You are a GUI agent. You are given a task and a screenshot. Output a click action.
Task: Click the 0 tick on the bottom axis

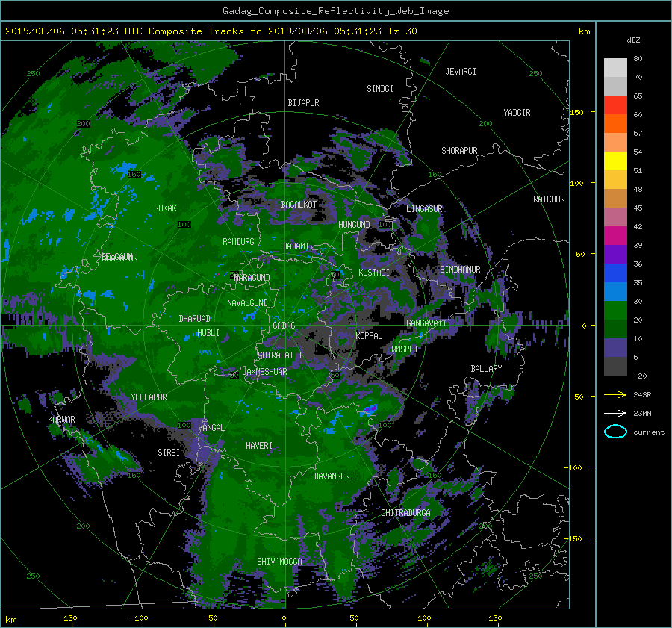(x=284, y=618)
